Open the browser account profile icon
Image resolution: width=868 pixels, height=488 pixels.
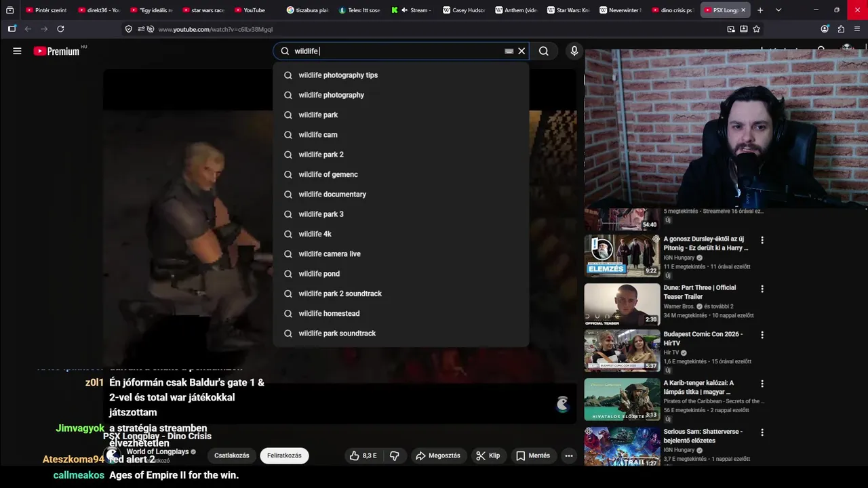825,29
